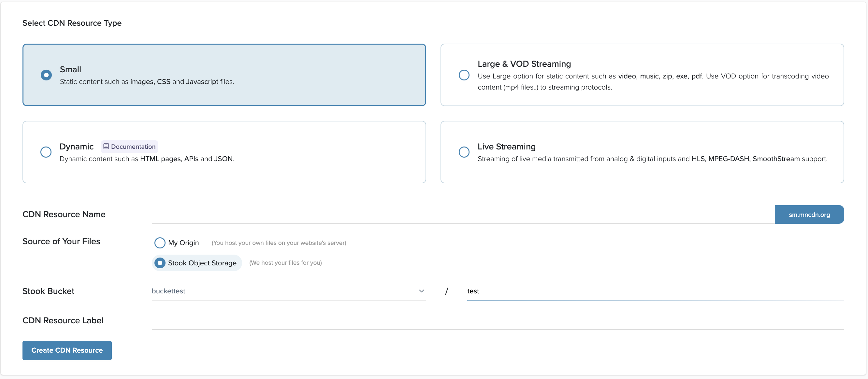Screen dimensions: 868x379
Task: Click the sm.mncdn.org domain suffix button
Action: [x=809, y=214]
